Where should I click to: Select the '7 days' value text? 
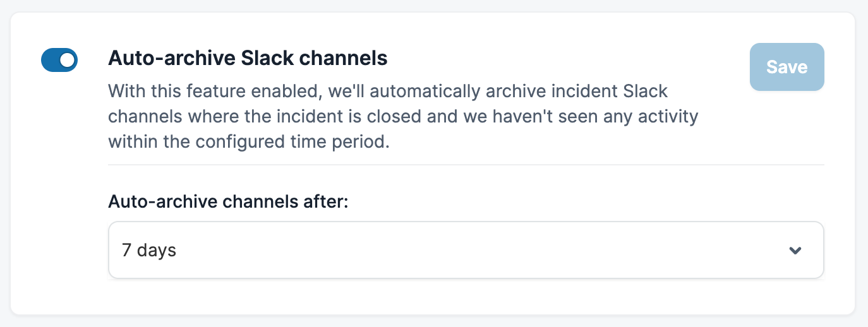click(x=149, y=251)
